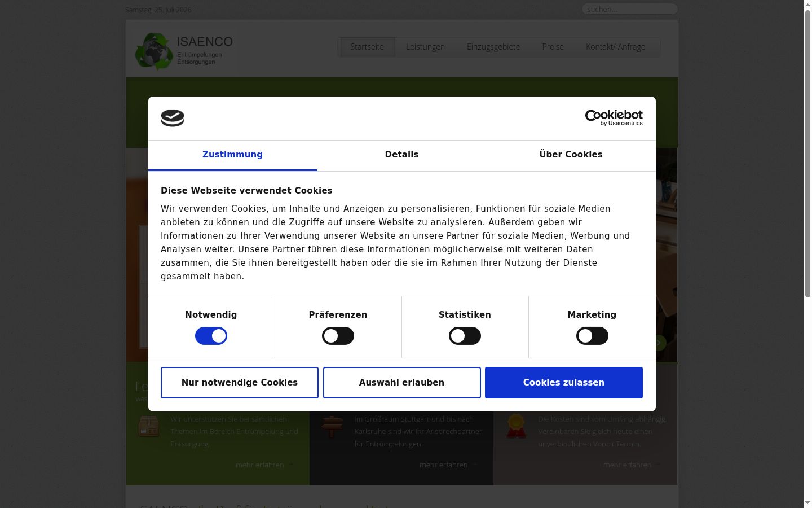
Task: Click the green slider next arrow
Action: pyautogui.click(x=659, y=343)
